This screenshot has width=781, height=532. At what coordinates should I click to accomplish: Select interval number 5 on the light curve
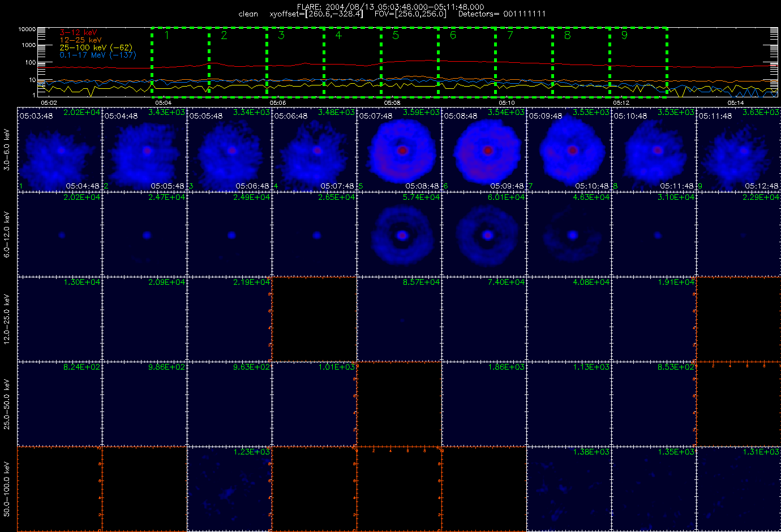pyautogui.click(x=409, y=62)
